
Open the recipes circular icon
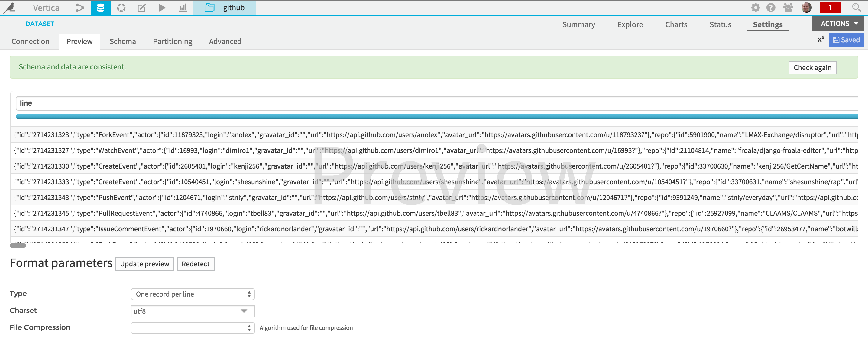point(121,8)
